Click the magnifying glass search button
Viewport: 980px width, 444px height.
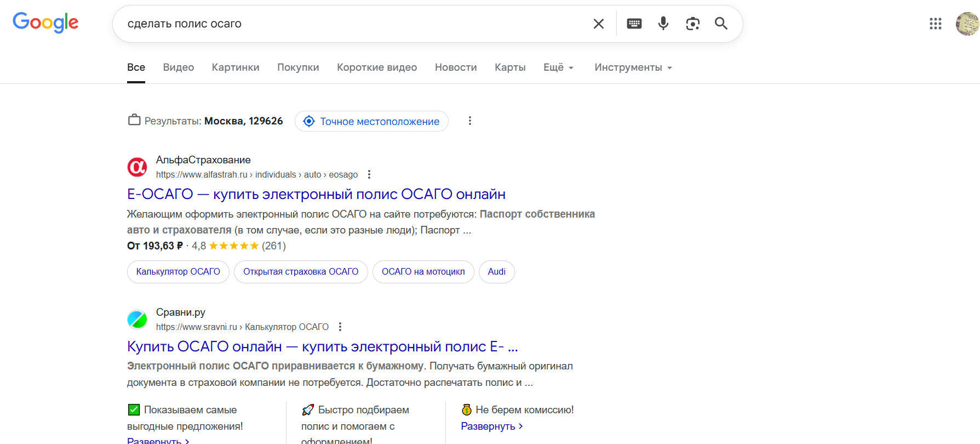[721, 24]
